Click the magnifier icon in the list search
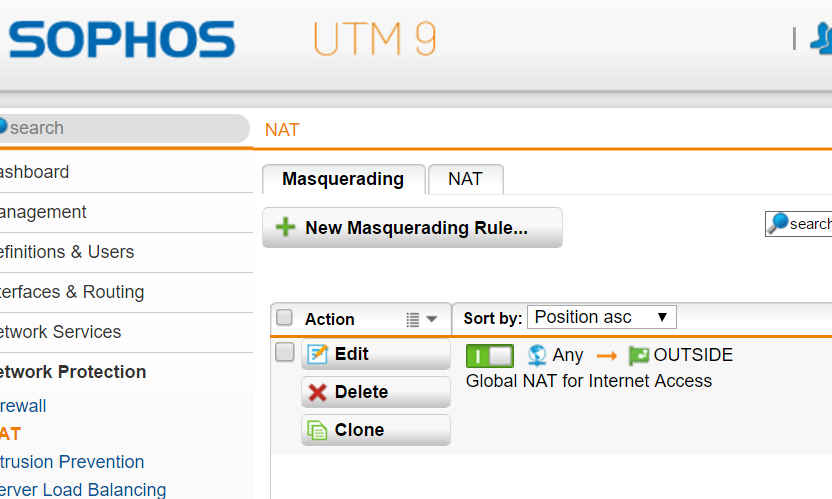The height and width of the screenshot is (499, 832). (778, 223)
